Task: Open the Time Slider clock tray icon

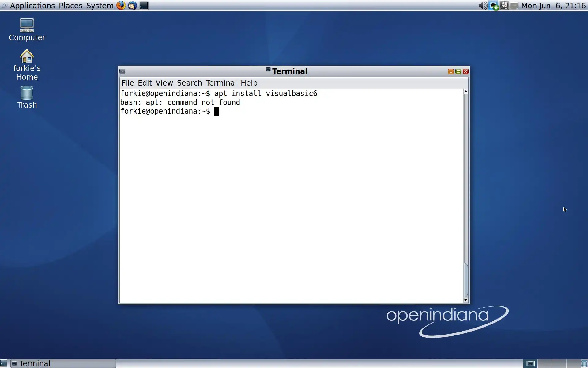Action: coord(504,6)
